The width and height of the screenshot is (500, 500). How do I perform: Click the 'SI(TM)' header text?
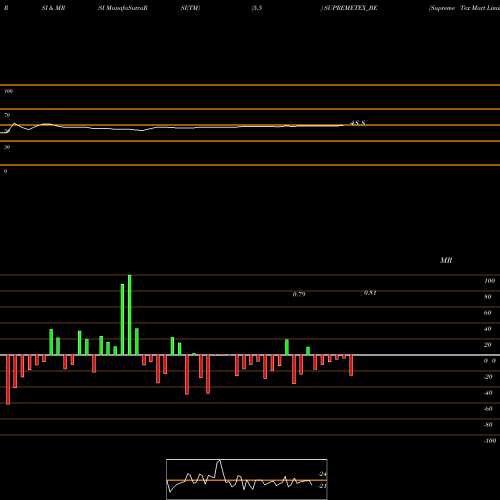(x=190, y=8)
